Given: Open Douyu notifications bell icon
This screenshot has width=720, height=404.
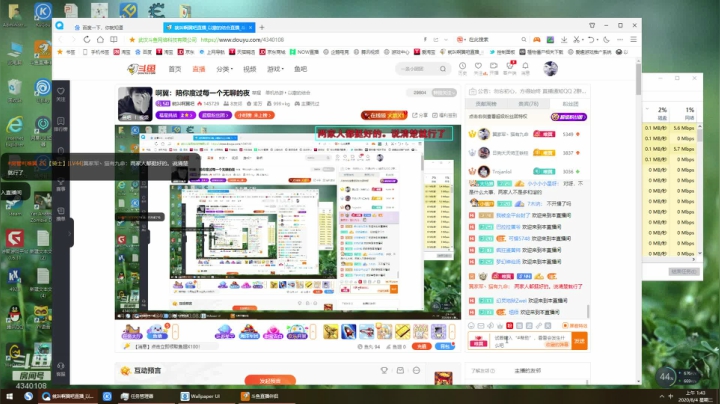Looking at the screenshot, I should [x=525, y=67].
